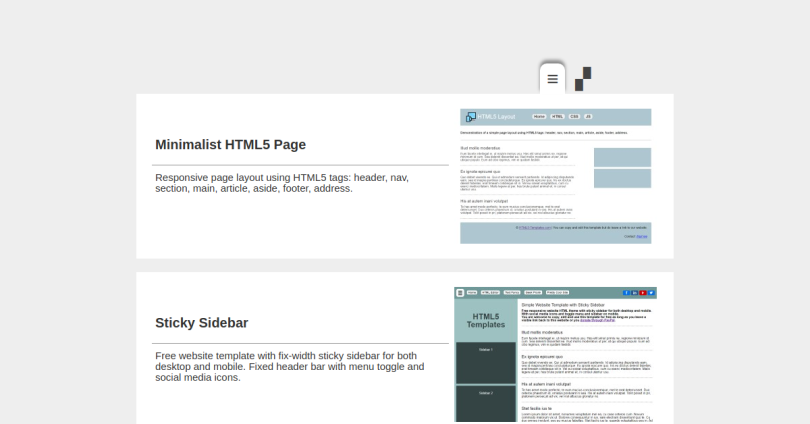Click the menu toggle icon in Sticky Sidebar preview
Viewport: 810px width, 424px height.
pyautogui.click(x=460, y=293)
